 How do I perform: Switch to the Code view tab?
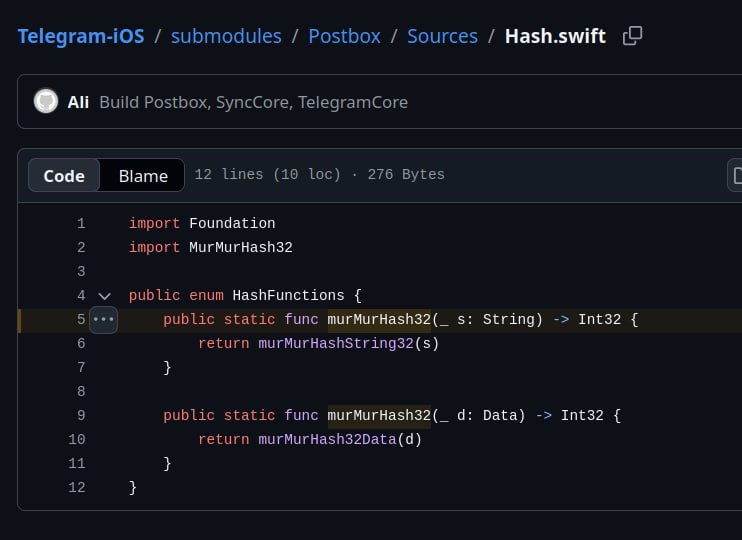[x=64, y=176]
